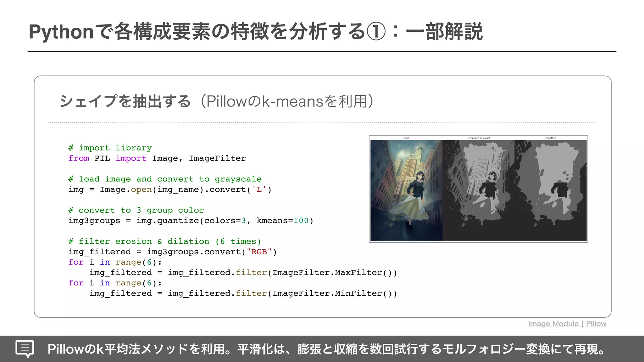This screenshot has width=644, height=362.
Task: Click the Smoothed grayscale image panel
Action: pyautogui.click(x=550, y=190)
